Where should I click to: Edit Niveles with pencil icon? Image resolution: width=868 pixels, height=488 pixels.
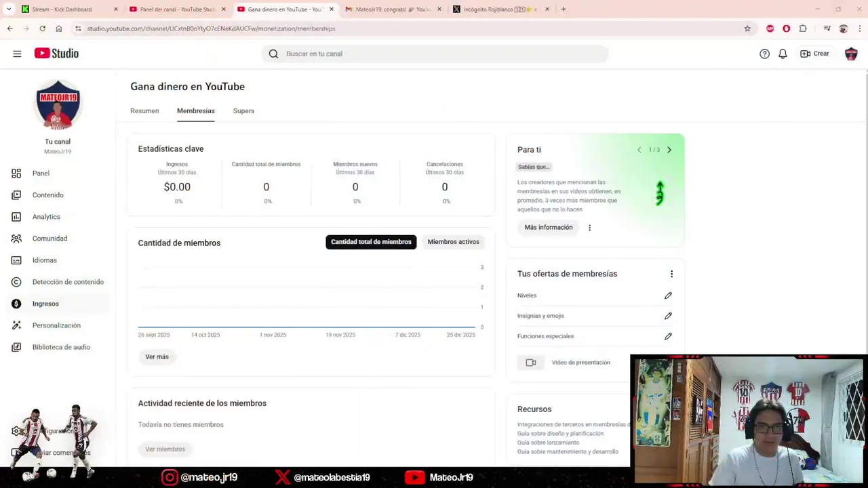click(x=668, y=296)
